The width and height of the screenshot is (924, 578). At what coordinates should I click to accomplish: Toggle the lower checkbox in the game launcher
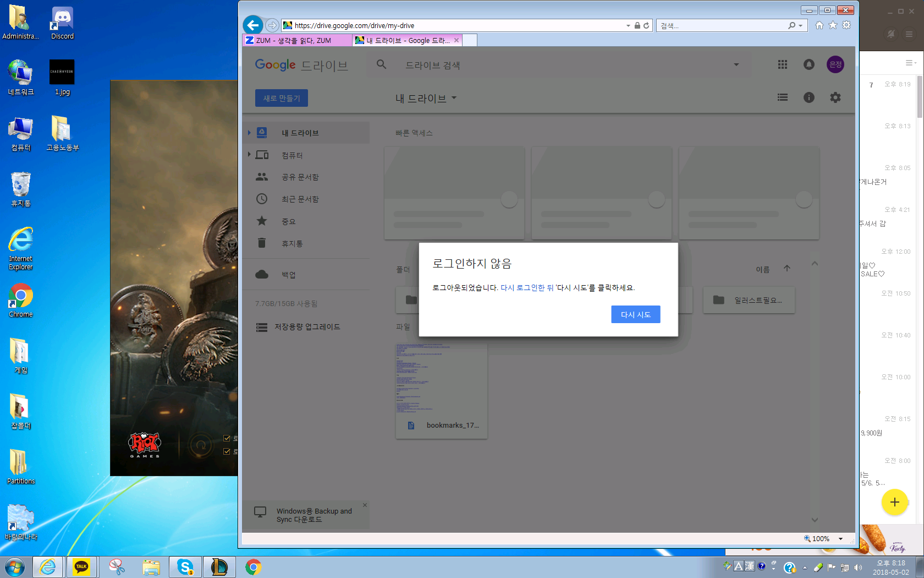point(227,451)
